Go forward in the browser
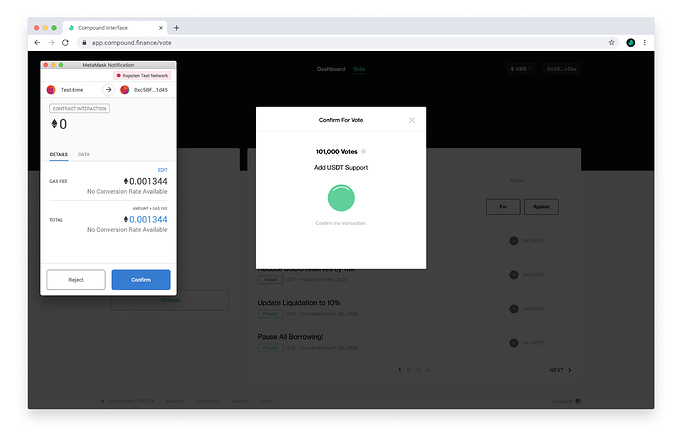 click(x=51, y=43)
